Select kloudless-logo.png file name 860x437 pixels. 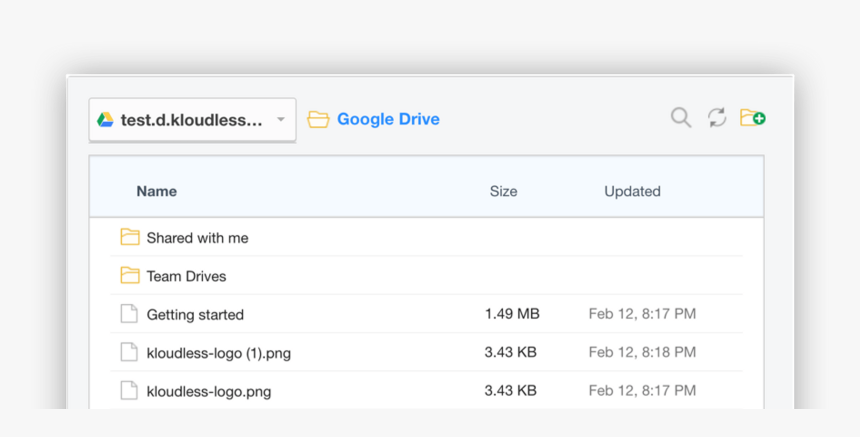pos(209,391)
